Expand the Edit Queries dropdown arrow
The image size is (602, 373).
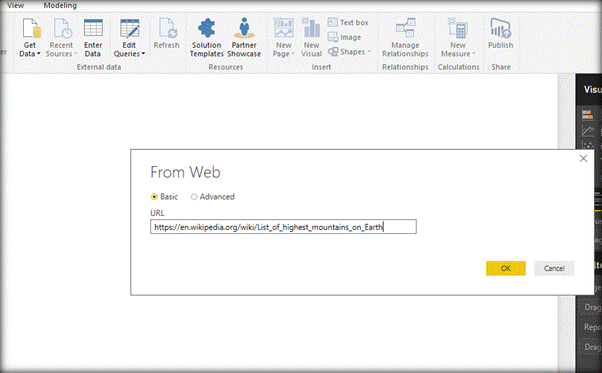[143, 54]
